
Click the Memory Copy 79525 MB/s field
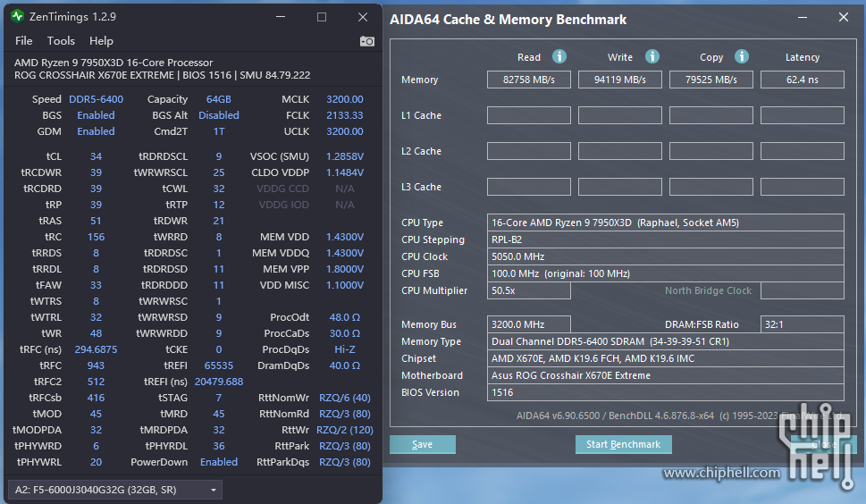click(x=710, y=80)
